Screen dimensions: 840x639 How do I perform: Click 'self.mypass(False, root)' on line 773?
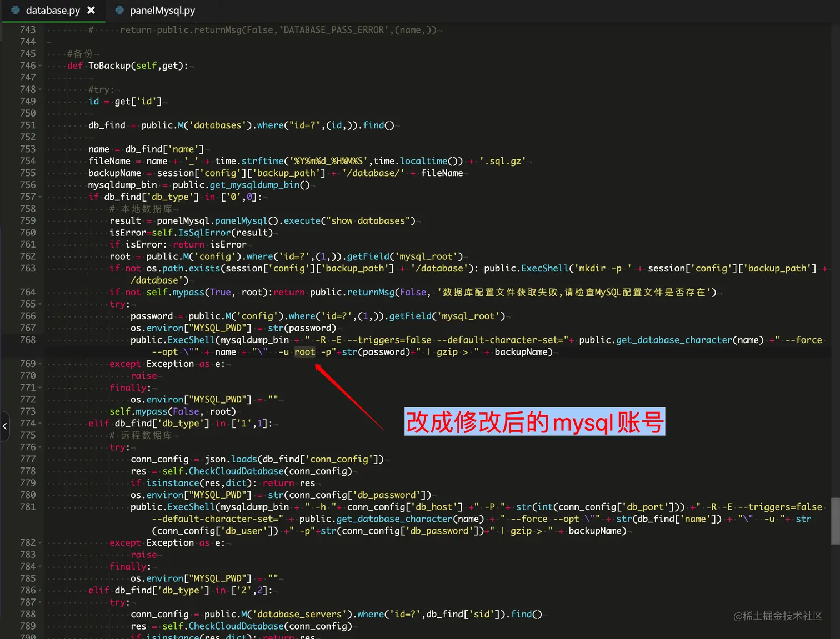(173, 411)
